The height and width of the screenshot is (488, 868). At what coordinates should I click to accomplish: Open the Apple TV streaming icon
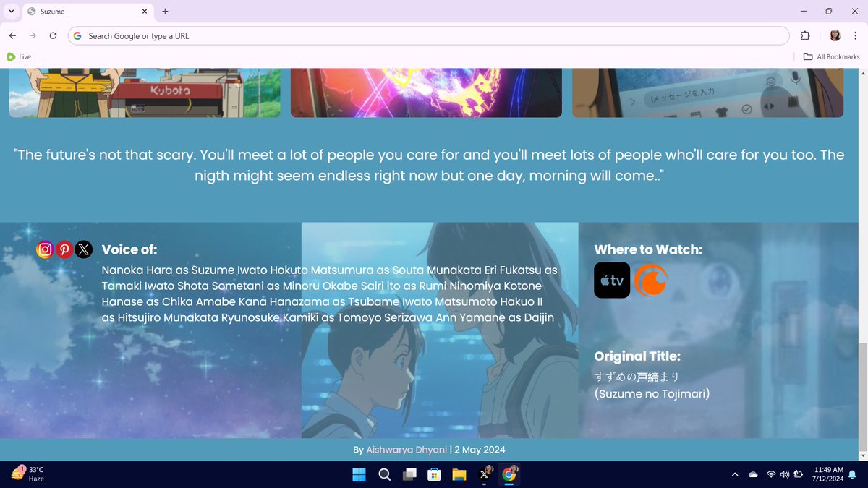point(612,281)
